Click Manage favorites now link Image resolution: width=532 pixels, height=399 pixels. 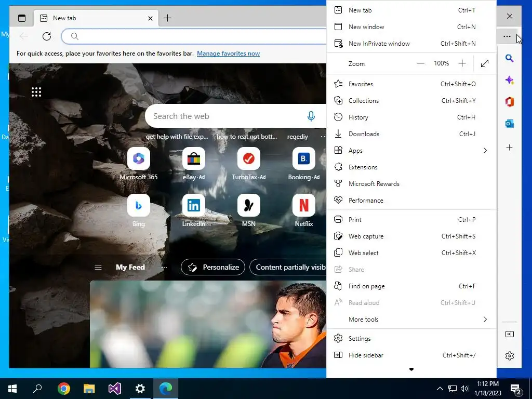(229, 54)
